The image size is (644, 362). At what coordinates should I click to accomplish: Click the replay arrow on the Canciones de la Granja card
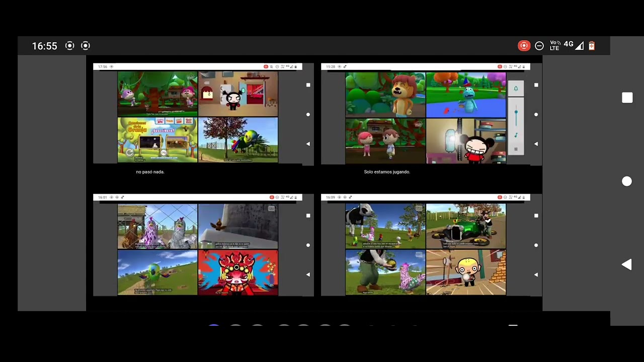(130, 152)
